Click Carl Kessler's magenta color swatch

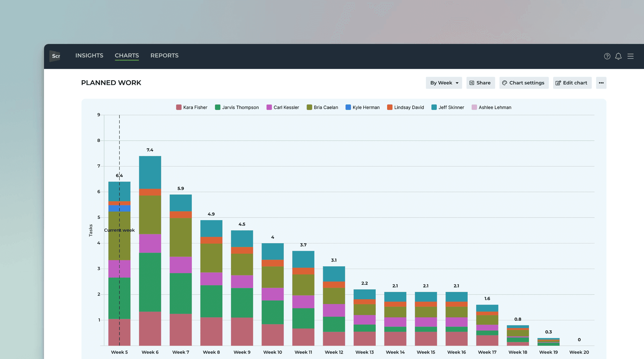point(269,107)
